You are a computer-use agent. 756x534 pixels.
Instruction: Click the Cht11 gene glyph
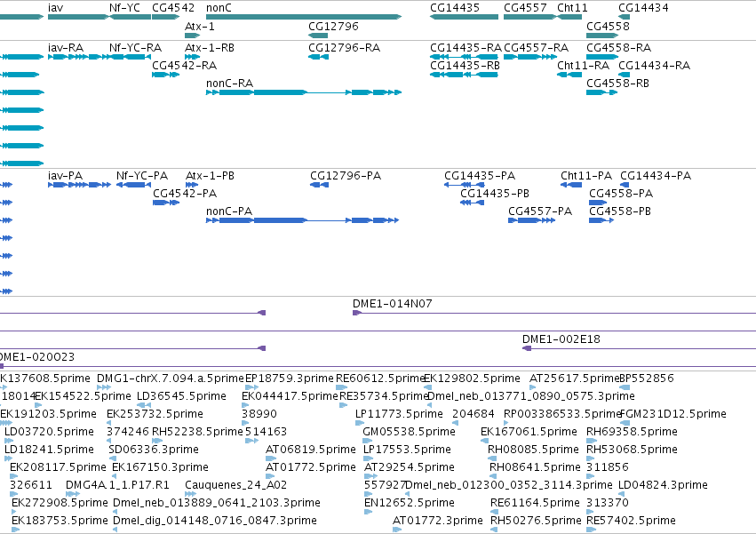pos(569,17)
